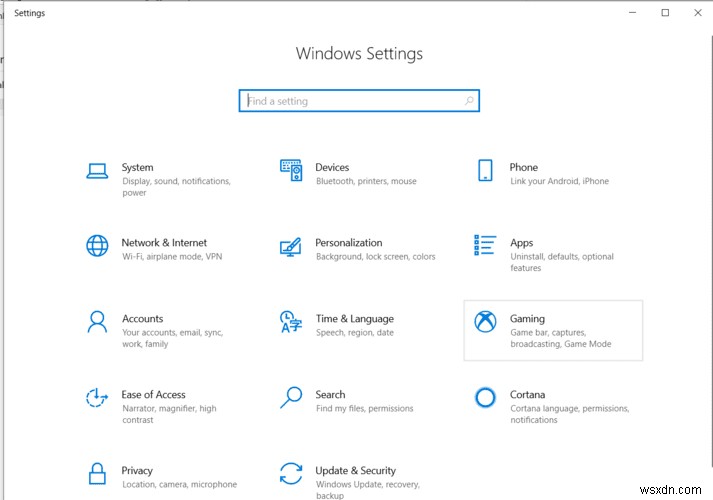The height and width of the screenshot is (500, 713).
Task: Open the Apps settings title
Action: [x=522, y=243]
